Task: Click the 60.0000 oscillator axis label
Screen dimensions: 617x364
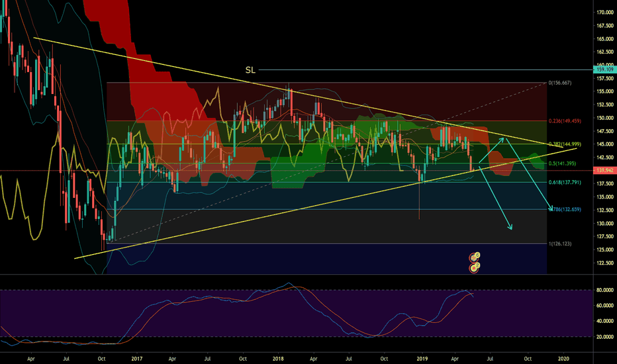Action: point(605,305)
